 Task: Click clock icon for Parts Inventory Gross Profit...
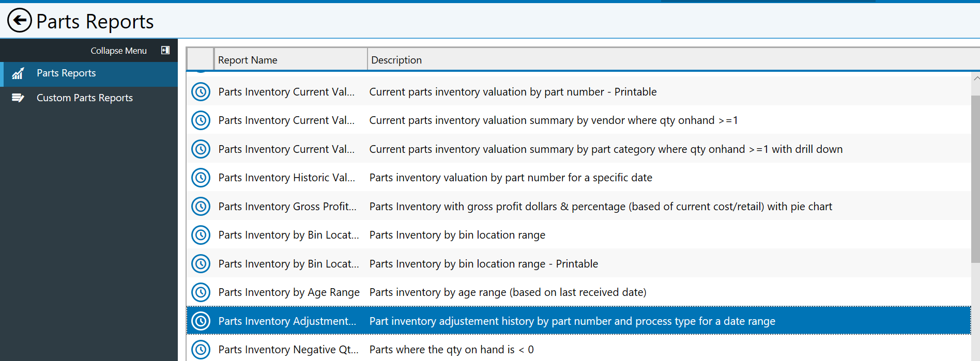click(201, 207)
